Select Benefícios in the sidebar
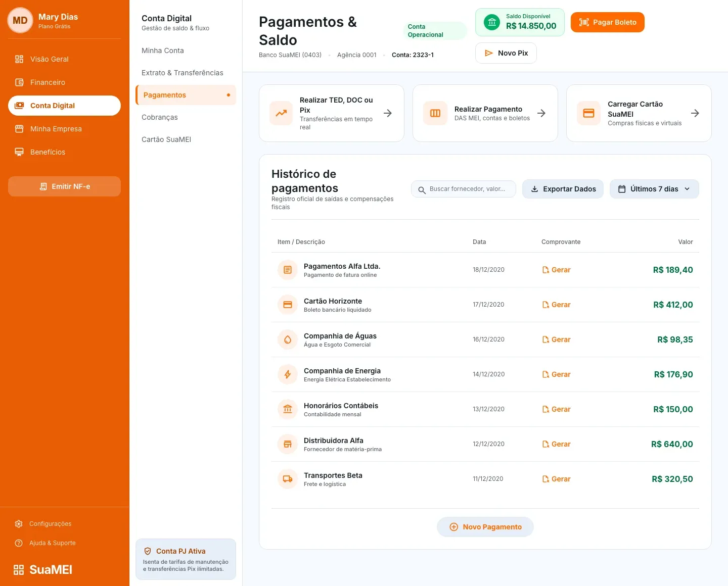Image resolution: width=728 pixels, height=586 pixels. (x=65, y=152)
